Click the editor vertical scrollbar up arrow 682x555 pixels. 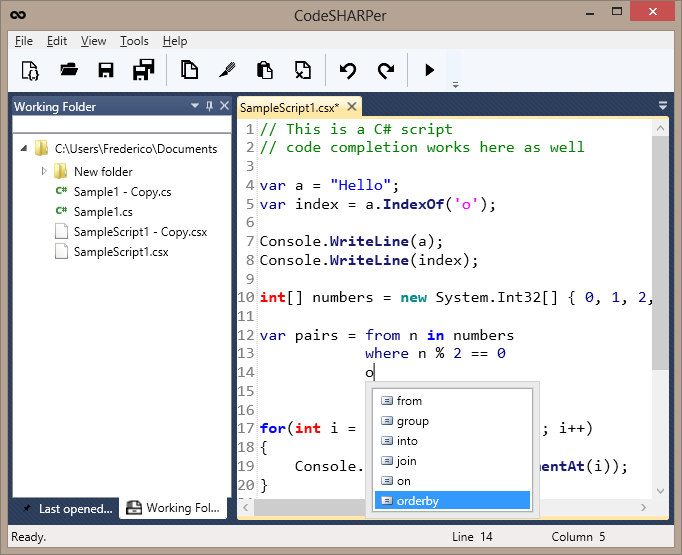(x=660, y=128)
